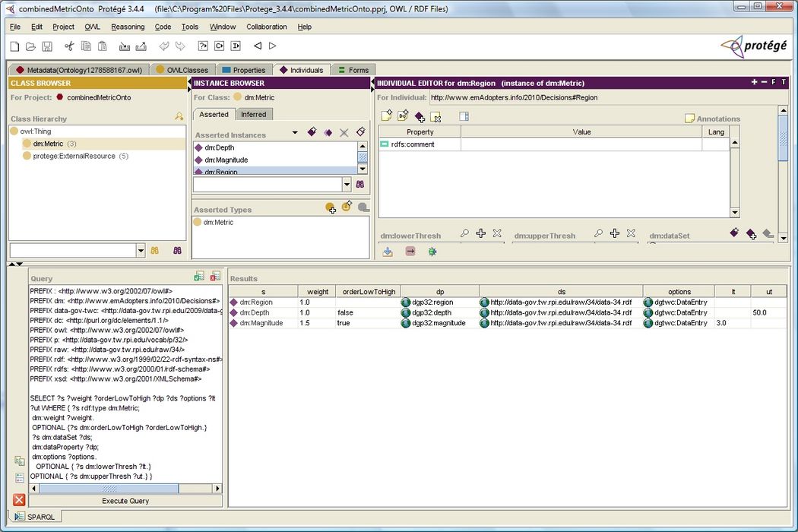Open the class search combo box dropdown
The width and height of the screenshot is (798, 532).
[x=141, y=250]
